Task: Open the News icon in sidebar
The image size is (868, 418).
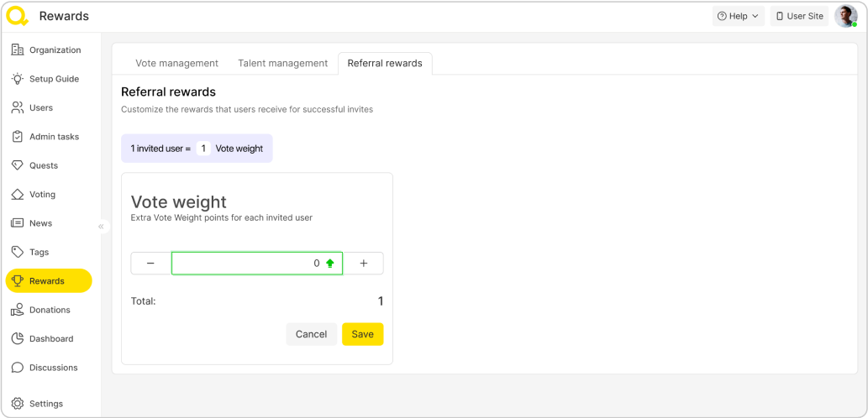Action: [17, 223]
